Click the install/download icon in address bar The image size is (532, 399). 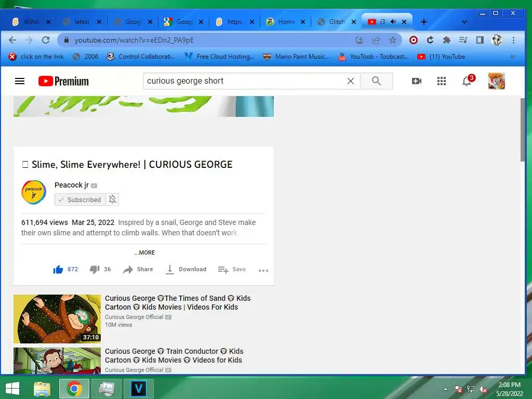coord(360,40)
